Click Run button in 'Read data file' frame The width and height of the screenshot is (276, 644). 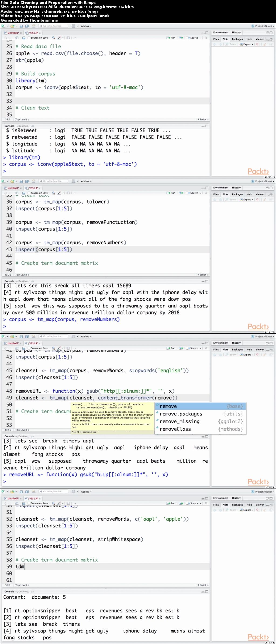point(171,38)
